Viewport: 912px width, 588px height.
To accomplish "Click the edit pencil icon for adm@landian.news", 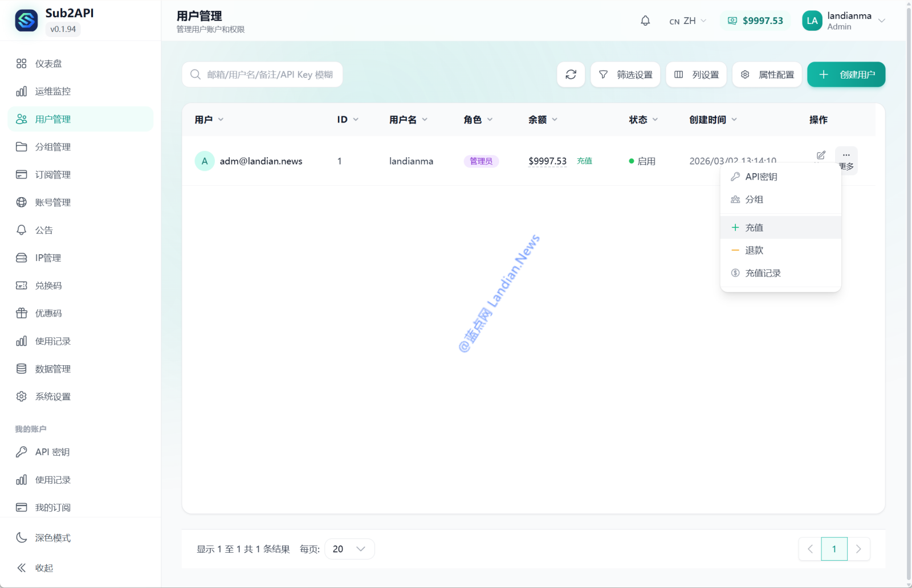I will (x=821, y=155).
